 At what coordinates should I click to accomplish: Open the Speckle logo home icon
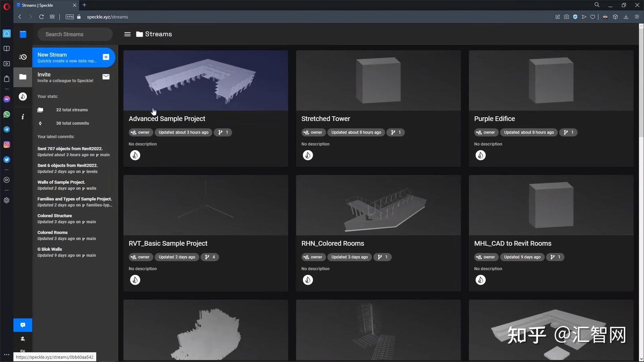(23, 34)
